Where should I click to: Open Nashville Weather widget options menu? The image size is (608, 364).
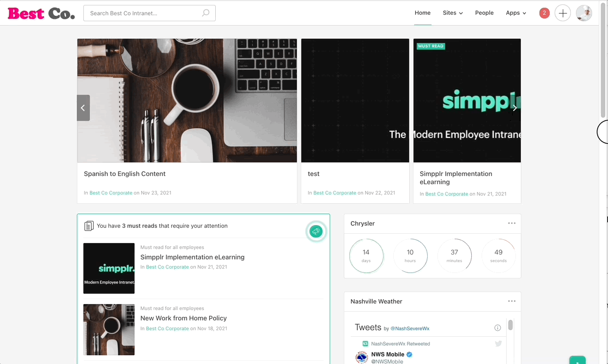point(512,301)
